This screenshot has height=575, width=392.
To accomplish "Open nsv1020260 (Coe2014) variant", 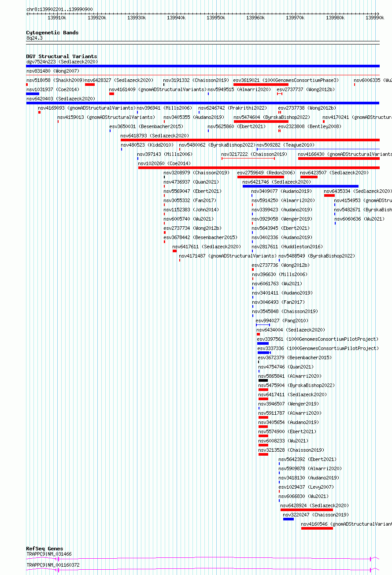I will point(164,163).
